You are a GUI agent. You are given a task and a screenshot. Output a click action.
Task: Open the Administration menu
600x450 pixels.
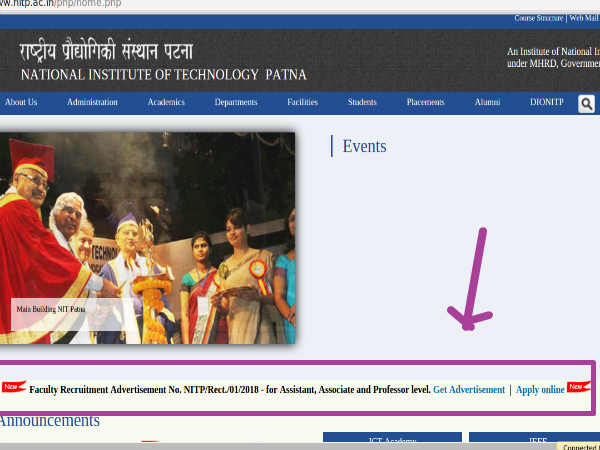click(x=92, y=102)
